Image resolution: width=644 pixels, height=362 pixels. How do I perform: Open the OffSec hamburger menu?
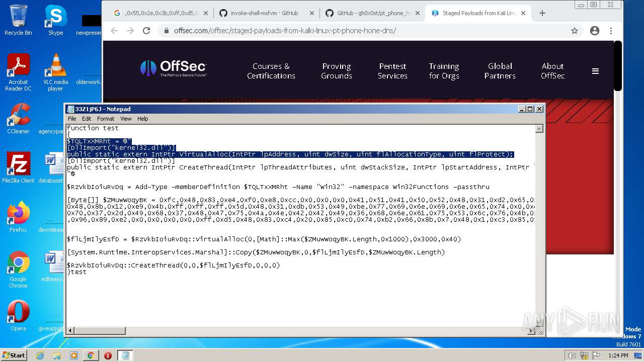coord(595,71)
